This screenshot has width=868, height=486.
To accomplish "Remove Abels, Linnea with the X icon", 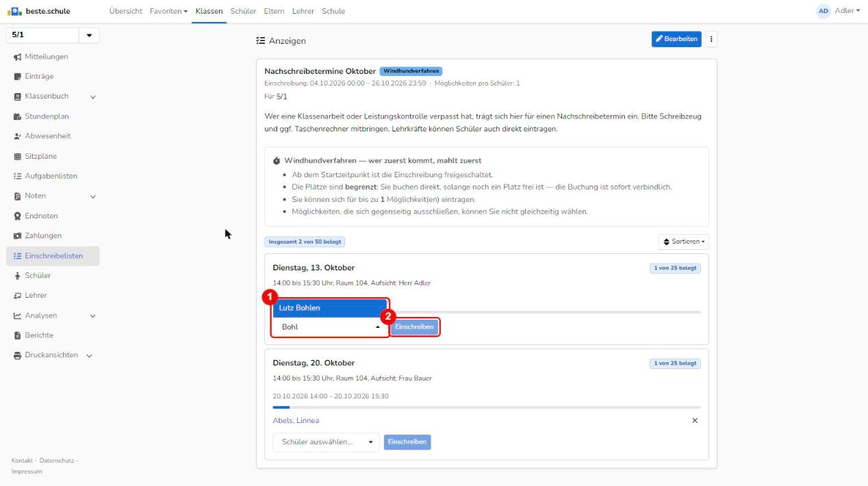I will tap(695, 420).
